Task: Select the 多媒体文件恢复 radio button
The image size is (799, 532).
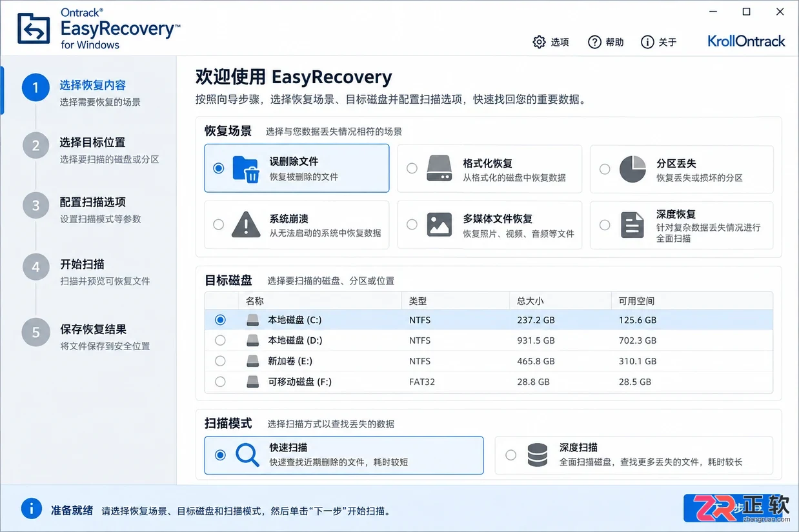Action: (412, 224)
